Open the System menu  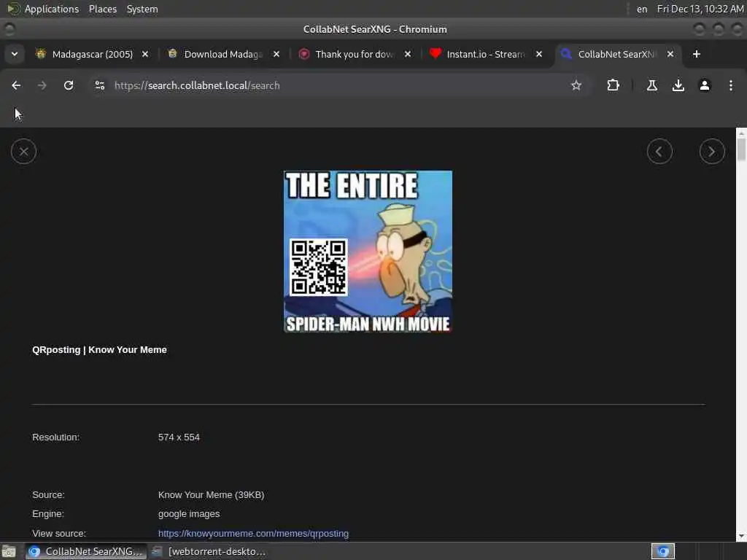point(142,9)
